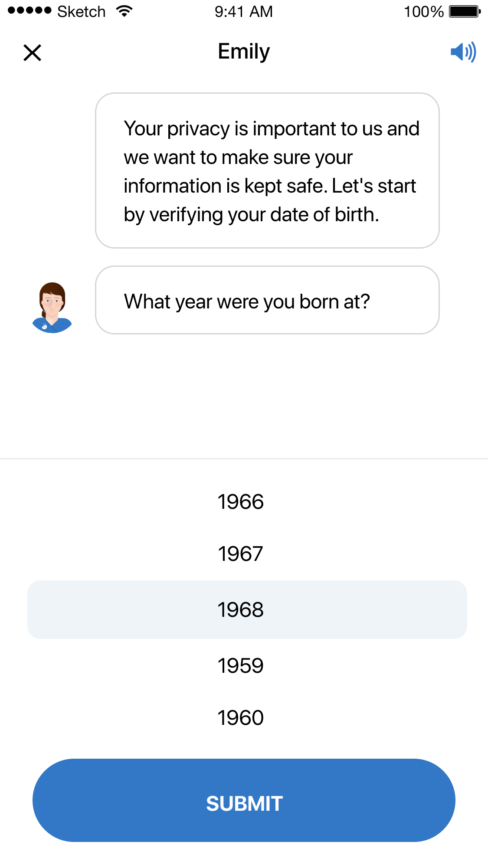Tap the Sketch carrier label
Screen dimensions: 488x868
coord(81,12)
